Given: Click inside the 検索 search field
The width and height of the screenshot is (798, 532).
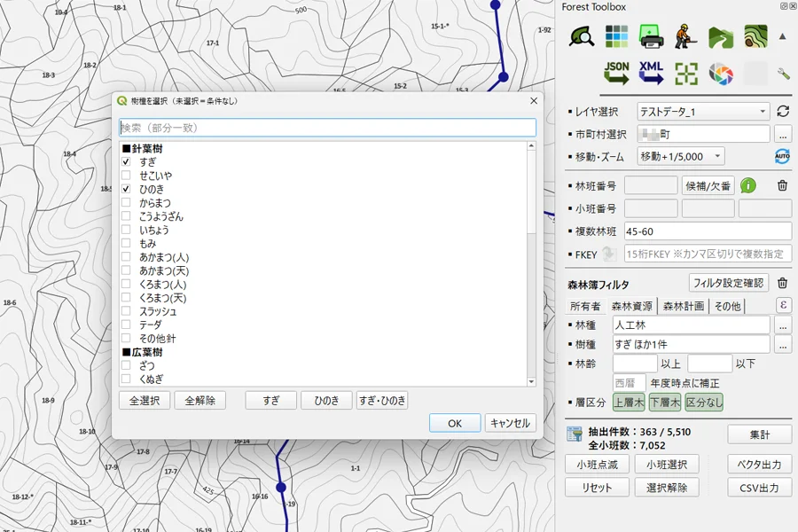Looking at the screenshot, I should pyautogui.click(x=327, y=128).
